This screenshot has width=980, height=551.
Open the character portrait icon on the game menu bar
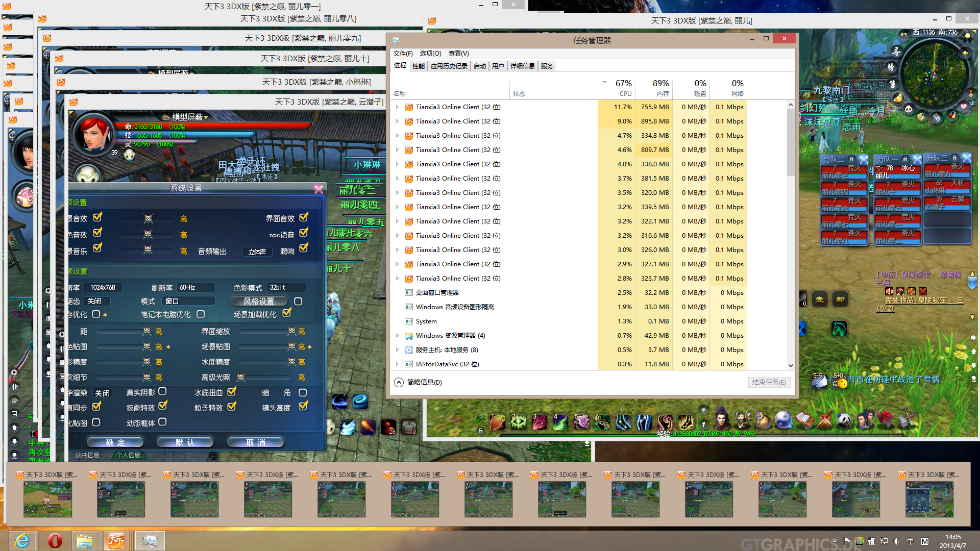[x=721, y=419]
